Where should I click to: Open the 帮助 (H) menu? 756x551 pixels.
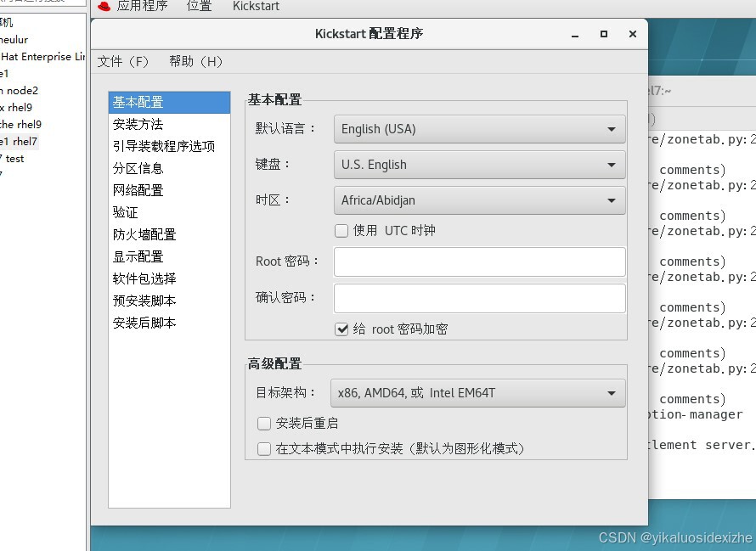point(195,62)
